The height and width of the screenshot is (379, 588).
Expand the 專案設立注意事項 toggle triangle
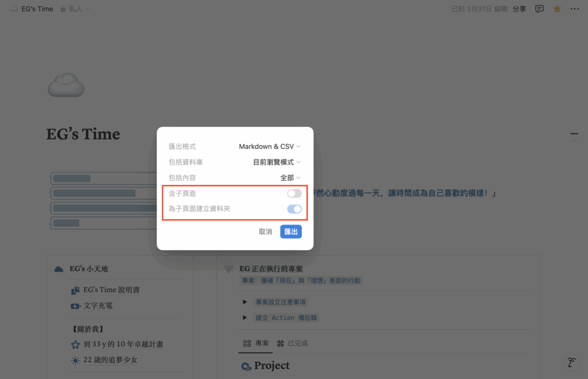click(x=245, y=302)
